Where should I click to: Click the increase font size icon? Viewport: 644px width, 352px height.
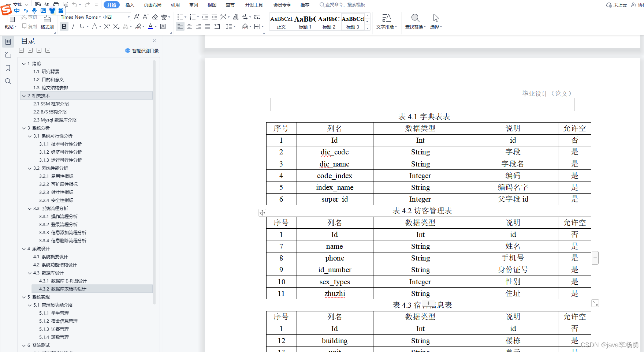tap(137, 17)
